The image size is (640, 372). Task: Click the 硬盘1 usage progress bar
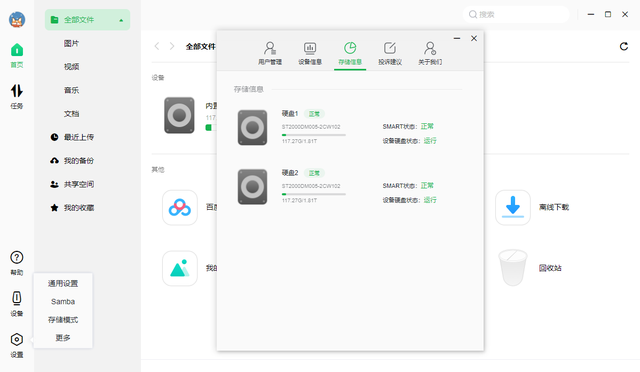coord(313,135)
